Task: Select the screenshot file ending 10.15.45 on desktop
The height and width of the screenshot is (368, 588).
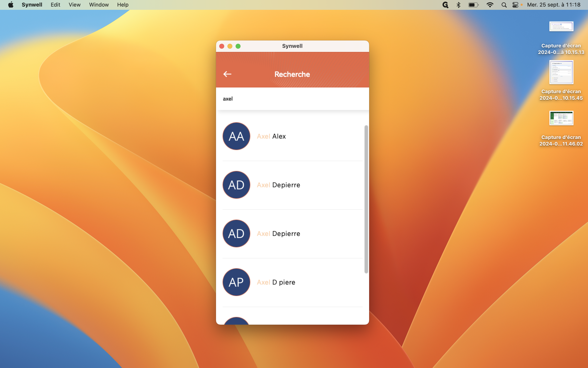Action: pos(561,81)
